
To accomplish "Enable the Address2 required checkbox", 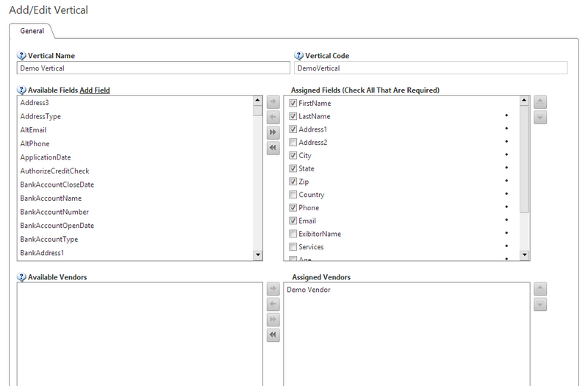I will (293, 143).
